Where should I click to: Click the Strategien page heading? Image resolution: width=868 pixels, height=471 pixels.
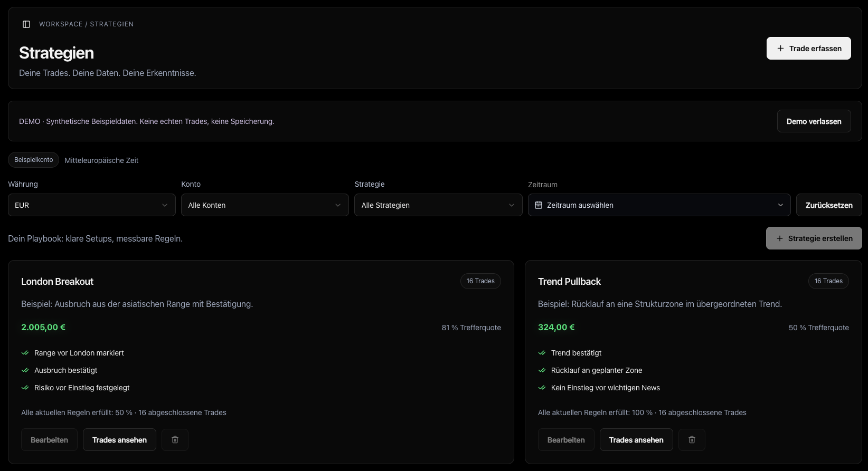[x=56, y=53]
